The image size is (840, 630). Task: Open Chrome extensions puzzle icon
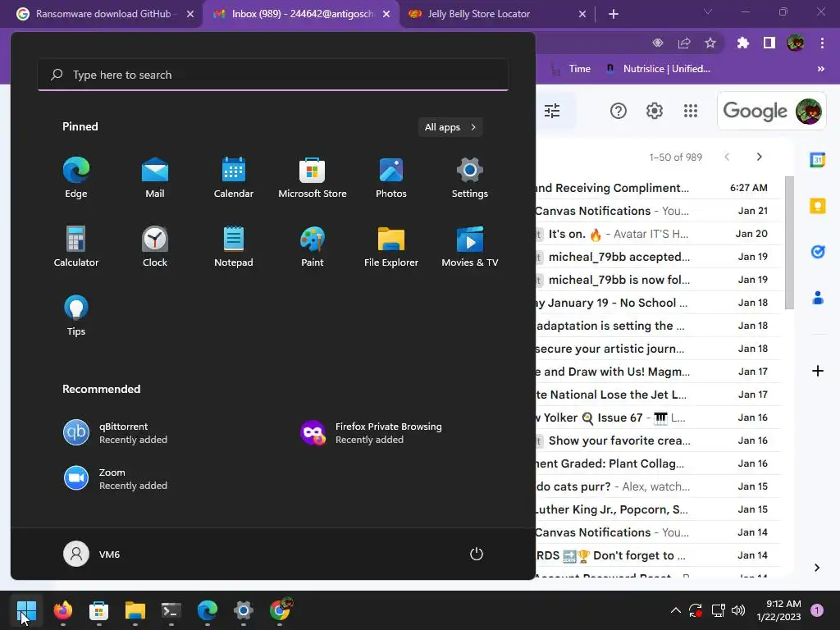pyautogui.click(x=742, y=43)
